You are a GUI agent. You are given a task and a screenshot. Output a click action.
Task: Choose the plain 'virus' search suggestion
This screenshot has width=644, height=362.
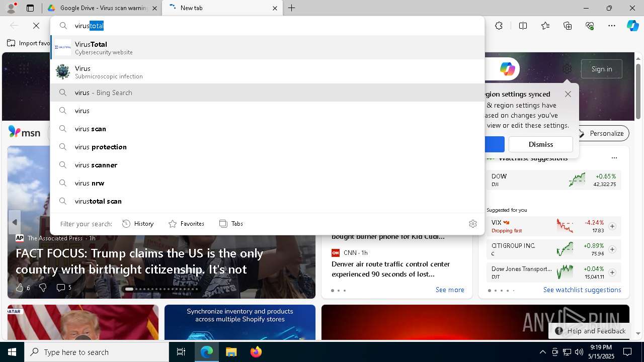tap(267, 111)
